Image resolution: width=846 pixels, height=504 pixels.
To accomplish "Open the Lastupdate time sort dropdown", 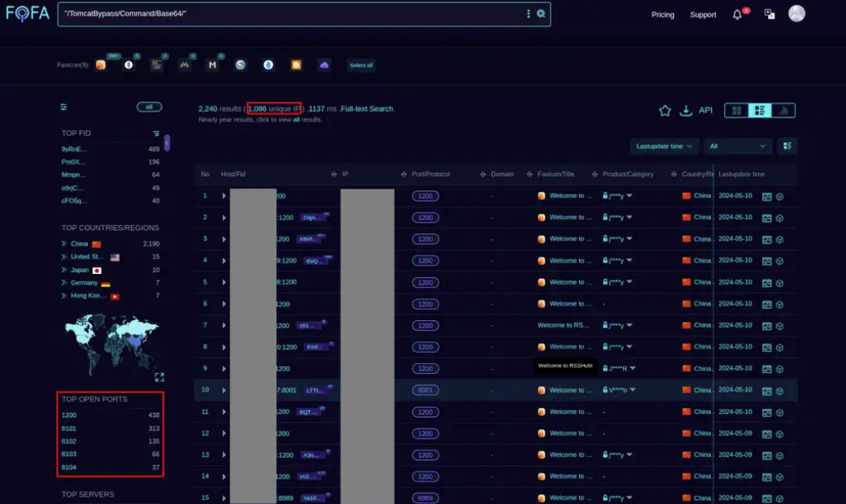I will point(664,146).
